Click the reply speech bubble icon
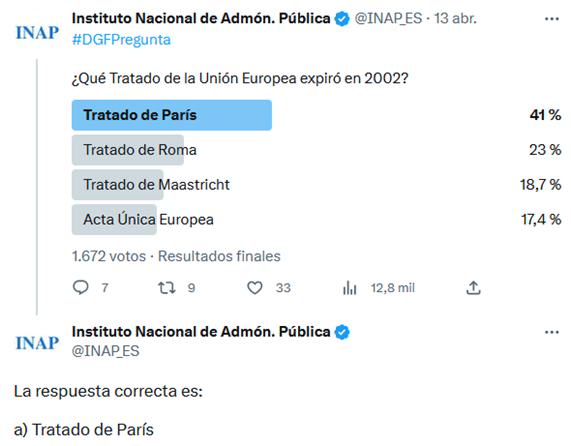The width and height of the screenshot is (571, 446). click(x=80, y=288)
